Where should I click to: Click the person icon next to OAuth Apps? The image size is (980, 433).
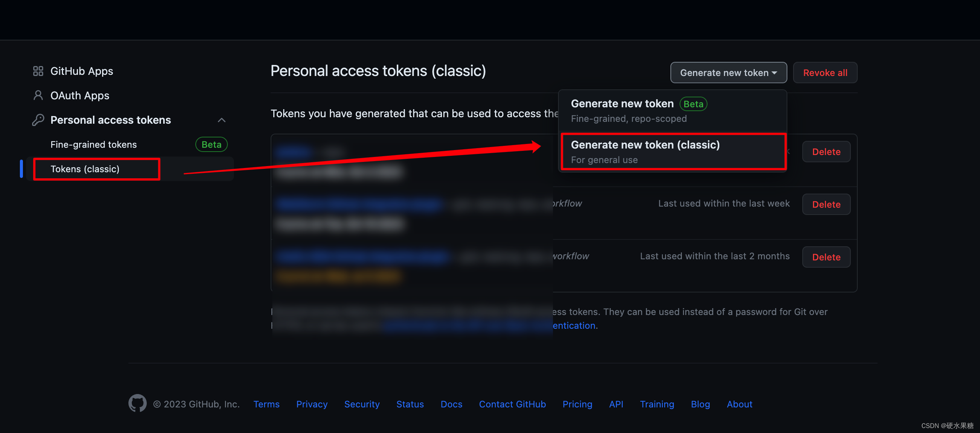(36, 95)
